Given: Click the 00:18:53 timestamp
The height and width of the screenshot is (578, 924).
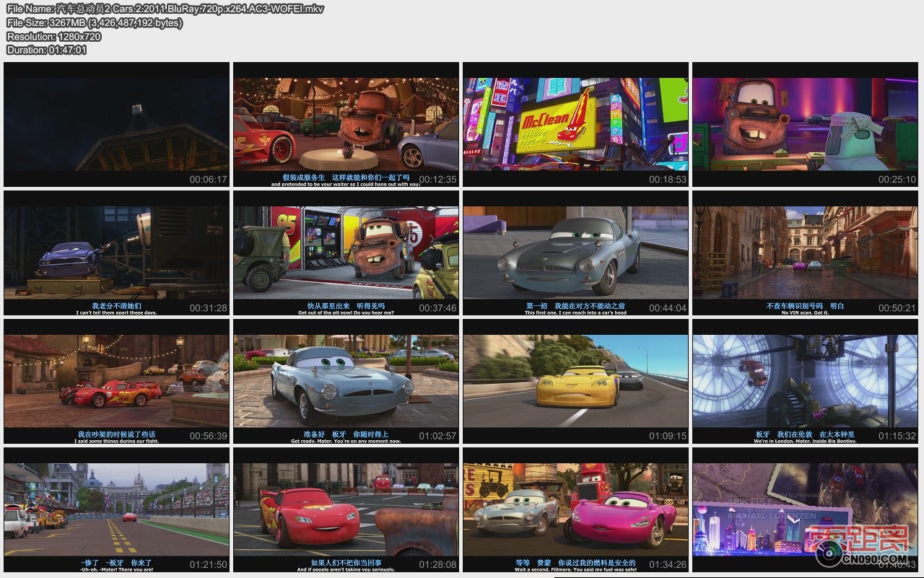Looking at the screenshot, I should pos(668,180).
